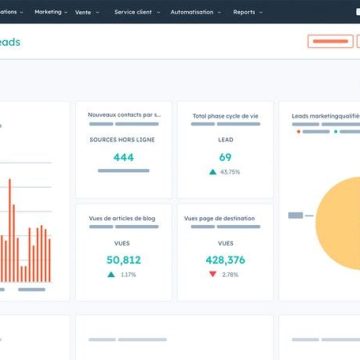The height and width of the screenshot is (360, 360).
Task: Click the tallest orange bar in bar chart
Action: [10, 230]
